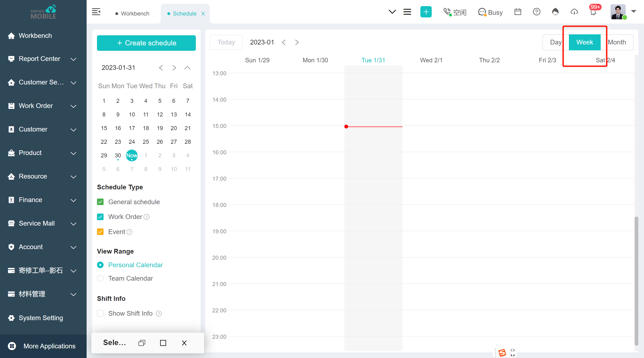Expand the Work Order sidebar chevron

coord(73,106)
